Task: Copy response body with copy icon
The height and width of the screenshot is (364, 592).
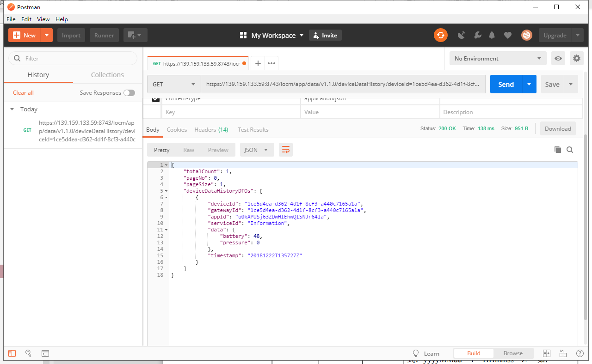Action: coord(558,150)
